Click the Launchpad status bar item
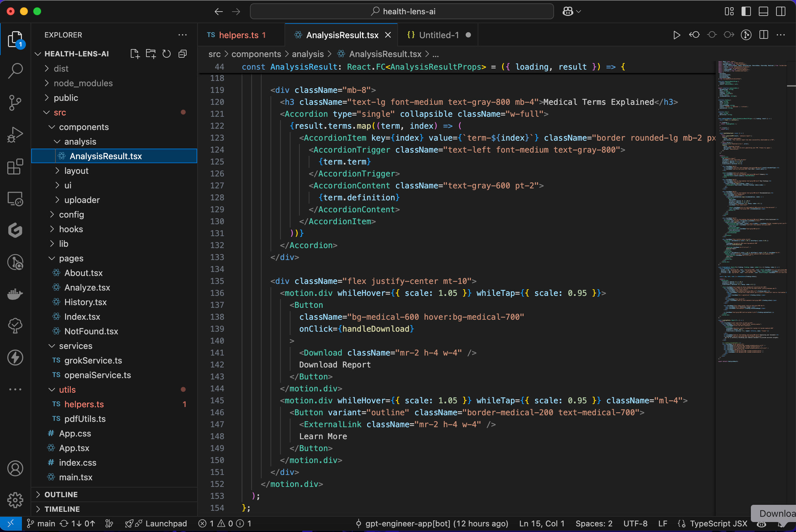This screenshot has width=796, height=532. pos(156,523)
